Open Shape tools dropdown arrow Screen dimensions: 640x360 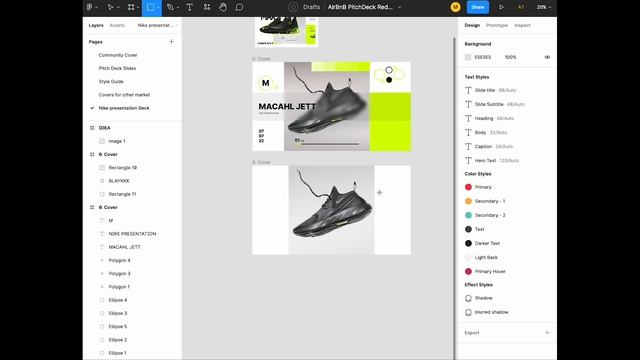(158, 7)
